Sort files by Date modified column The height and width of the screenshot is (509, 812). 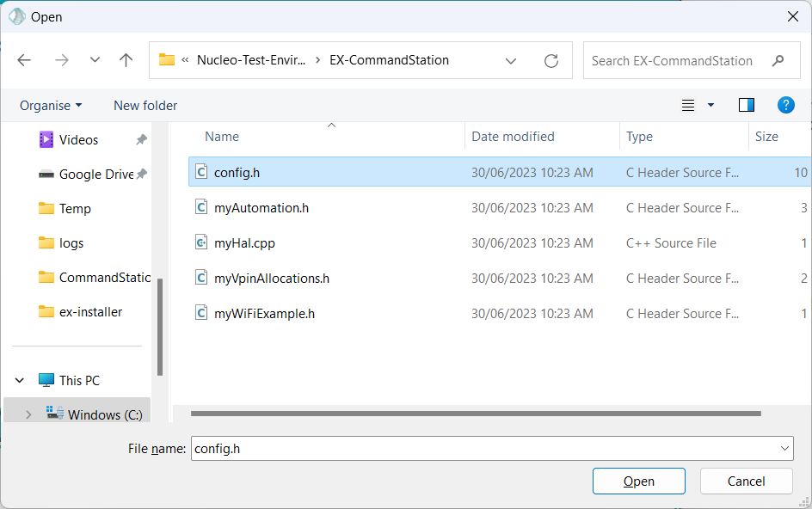point(513,137)
